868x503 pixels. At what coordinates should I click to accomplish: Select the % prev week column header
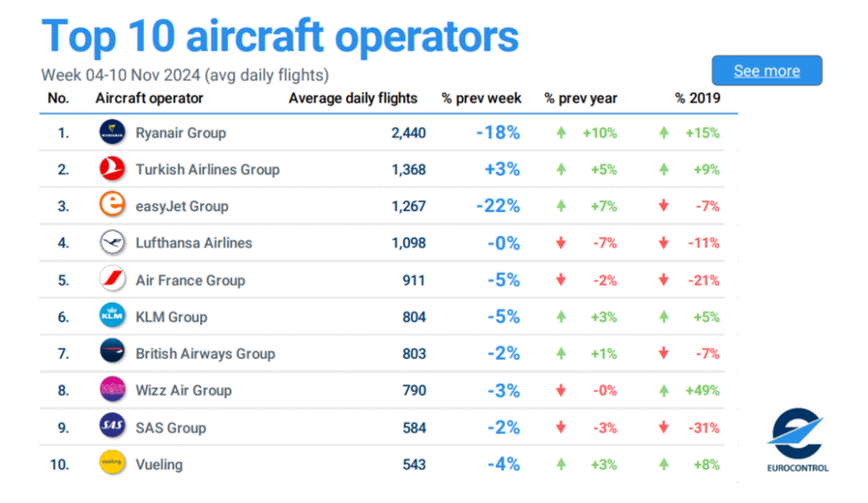click(481, 98)
